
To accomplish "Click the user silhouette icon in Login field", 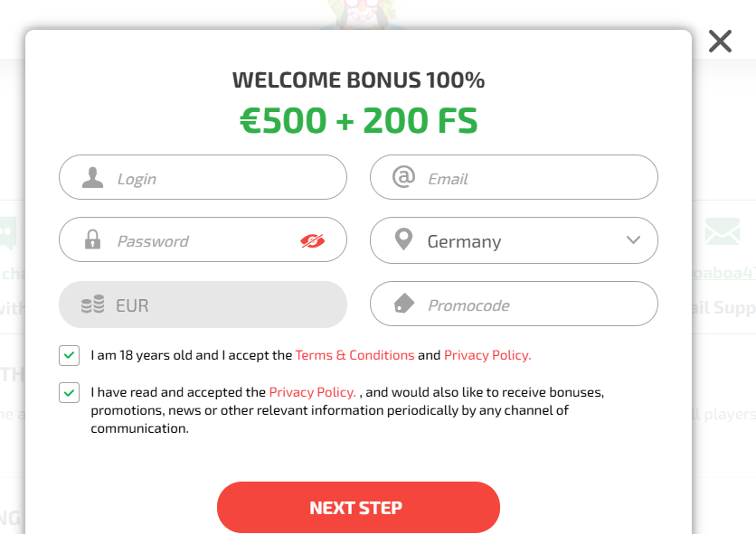I will pos(92,178).
